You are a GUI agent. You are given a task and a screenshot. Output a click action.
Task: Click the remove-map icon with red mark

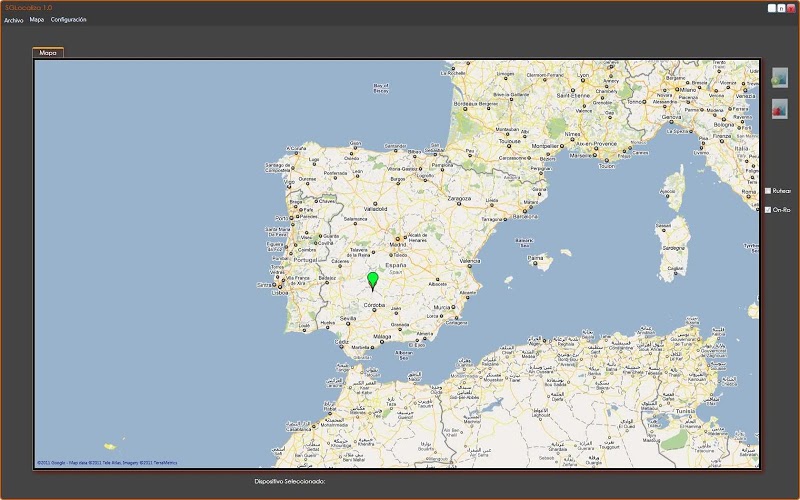[779, 109]
